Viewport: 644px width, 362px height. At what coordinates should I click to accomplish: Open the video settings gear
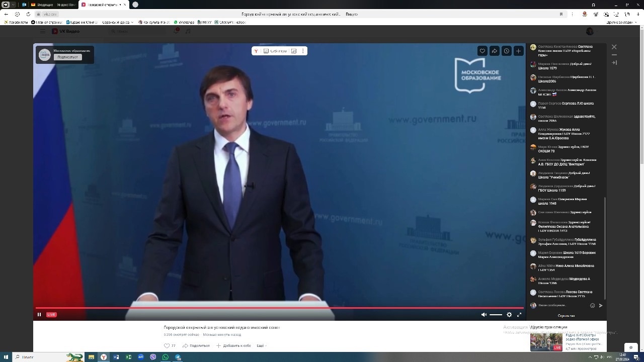point(509,315)
